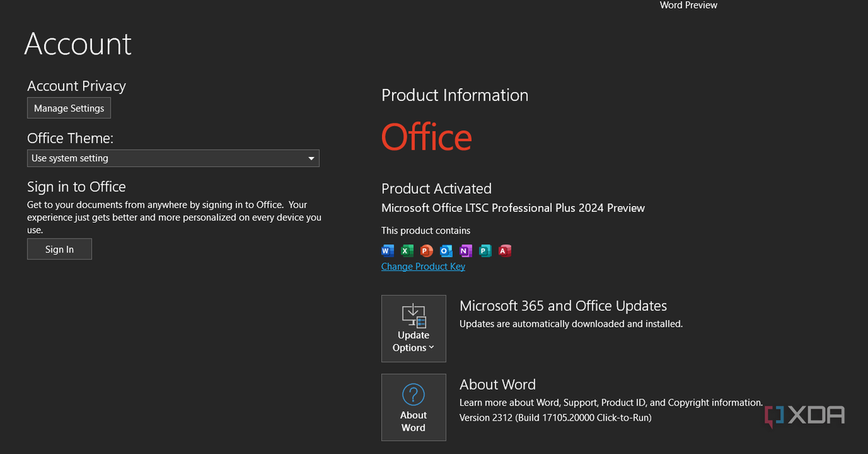Image resolution: width=868 pixels, height=454 pixels.
Task: Open the About Word dialog
Action: point(414,407)
